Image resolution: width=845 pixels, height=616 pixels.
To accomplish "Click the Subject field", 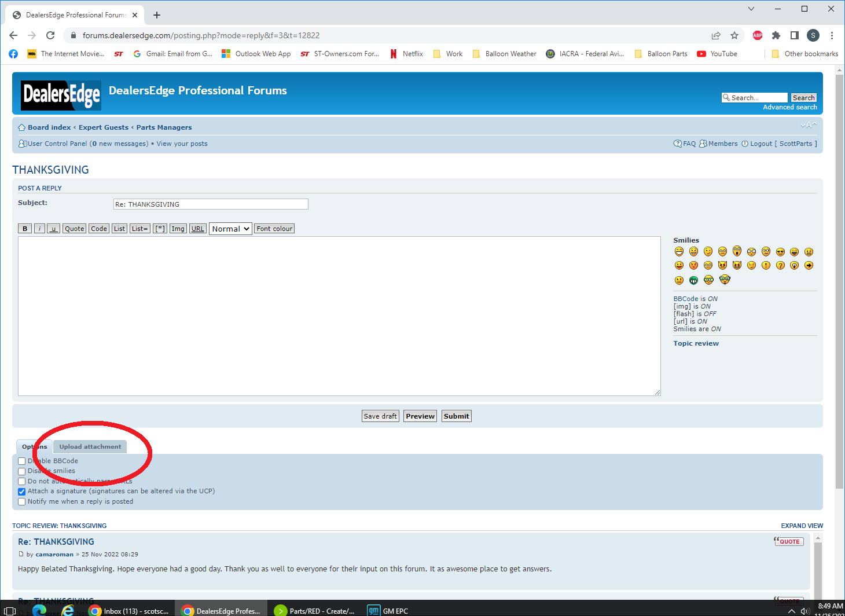I will pos(211,204).
